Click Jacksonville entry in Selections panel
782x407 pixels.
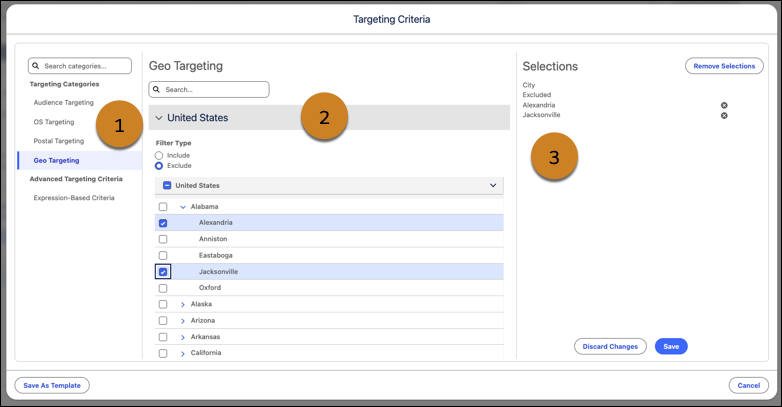(541, 115)
